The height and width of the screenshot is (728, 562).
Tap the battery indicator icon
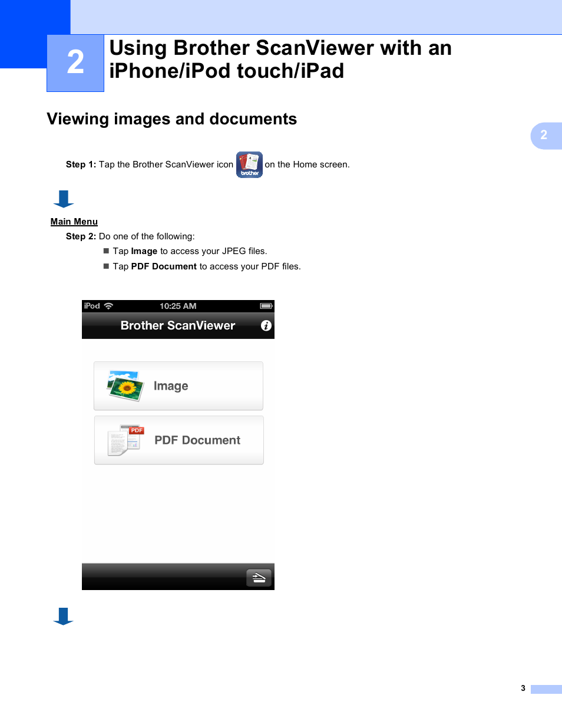[267, 306]
